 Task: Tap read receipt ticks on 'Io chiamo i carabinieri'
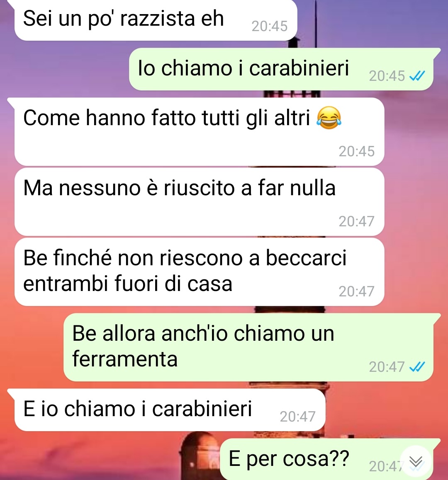(417, 76)
